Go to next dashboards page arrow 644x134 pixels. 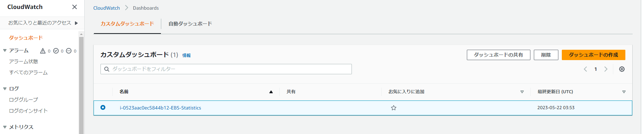(606, 69)
